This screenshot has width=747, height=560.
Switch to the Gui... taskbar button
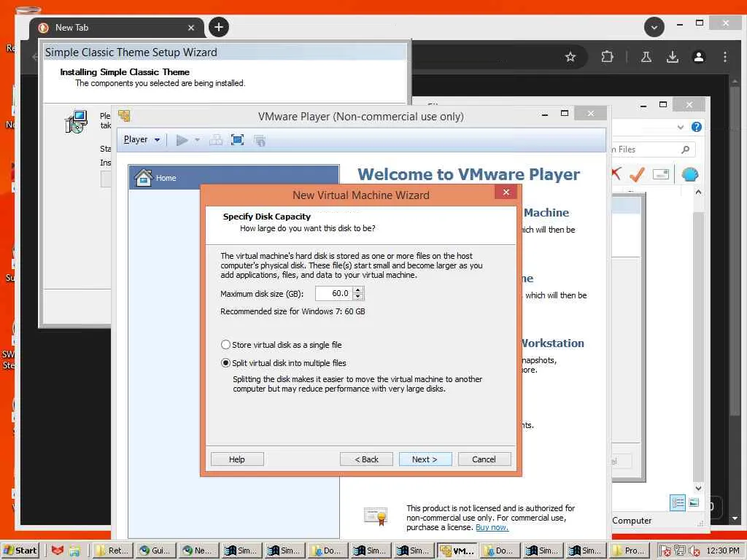155,551
